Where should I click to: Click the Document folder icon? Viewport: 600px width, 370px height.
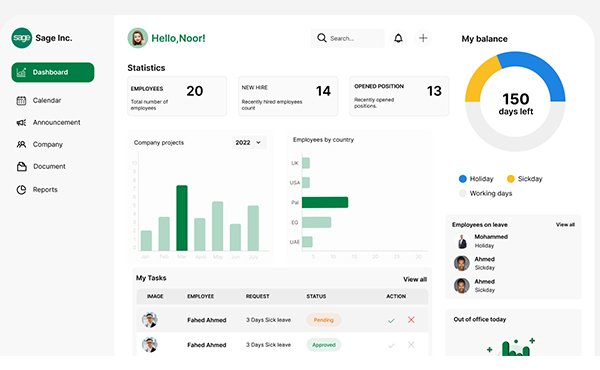[22, 166]
